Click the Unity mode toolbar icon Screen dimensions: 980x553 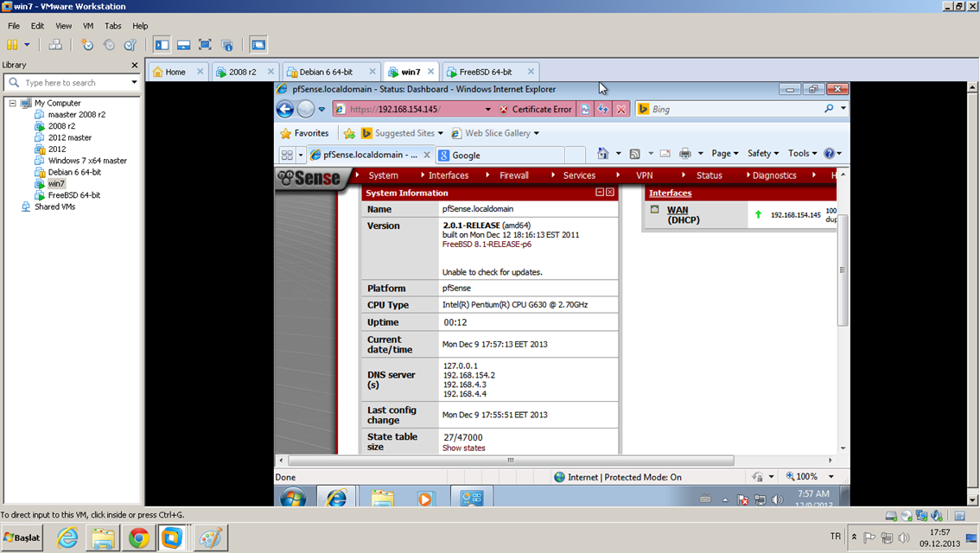pos(227,45)
